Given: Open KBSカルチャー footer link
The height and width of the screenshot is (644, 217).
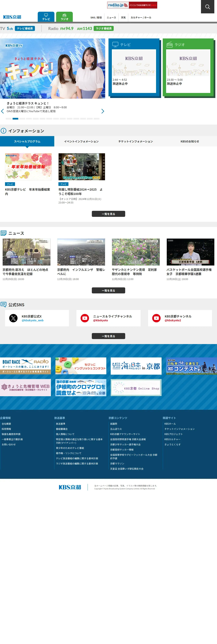Looking at the screenshot, I should (x=172, y=439).
